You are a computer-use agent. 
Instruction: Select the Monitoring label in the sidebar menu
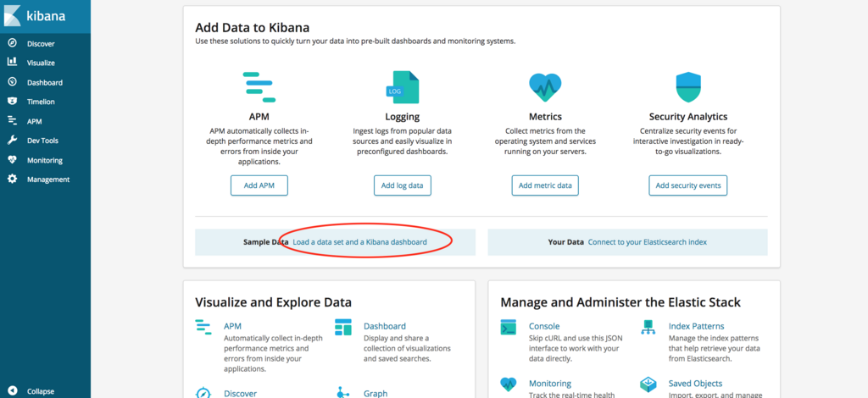pyautogui.click(x=45, y=160)
